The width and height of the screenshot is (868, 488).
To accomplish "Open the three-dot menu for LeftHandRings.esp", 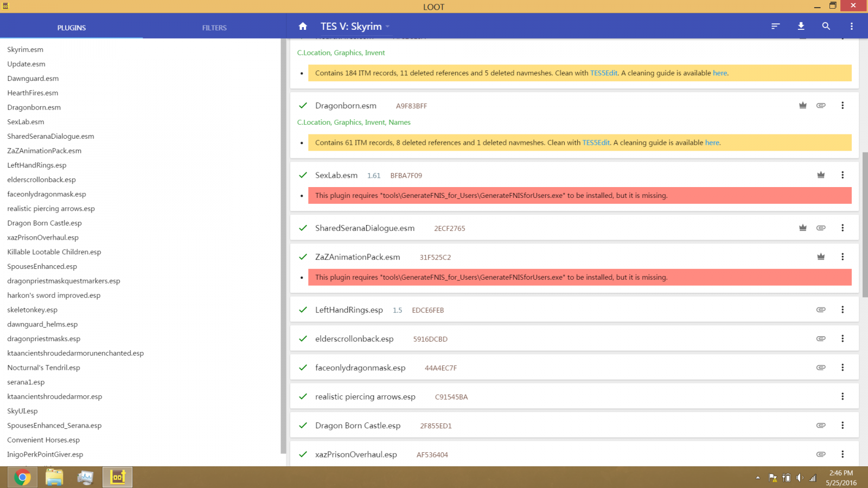I will tap(843, 310).
